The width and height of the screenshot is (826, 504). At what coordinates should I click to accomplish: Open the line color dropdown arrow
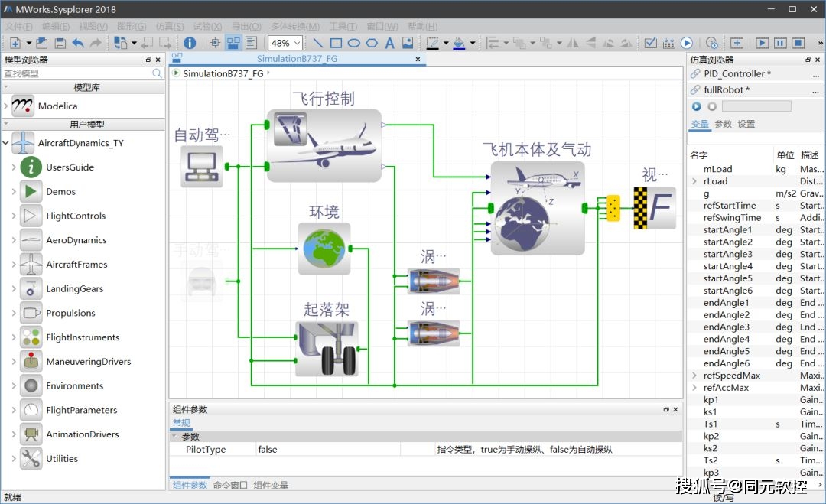pos(446,43)
